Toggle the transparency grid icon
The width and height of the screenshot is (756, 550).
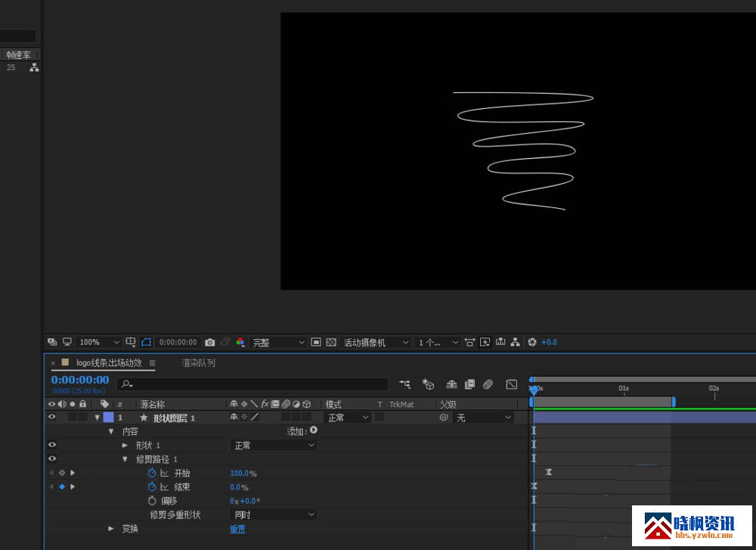click(331, 342)
